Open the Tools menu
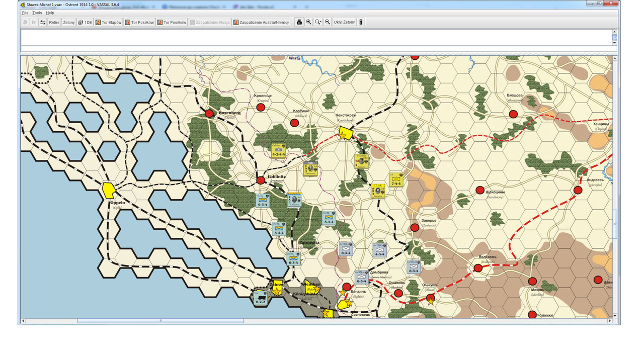The height and width of the screenshot is (362, 644). point(37,13)
